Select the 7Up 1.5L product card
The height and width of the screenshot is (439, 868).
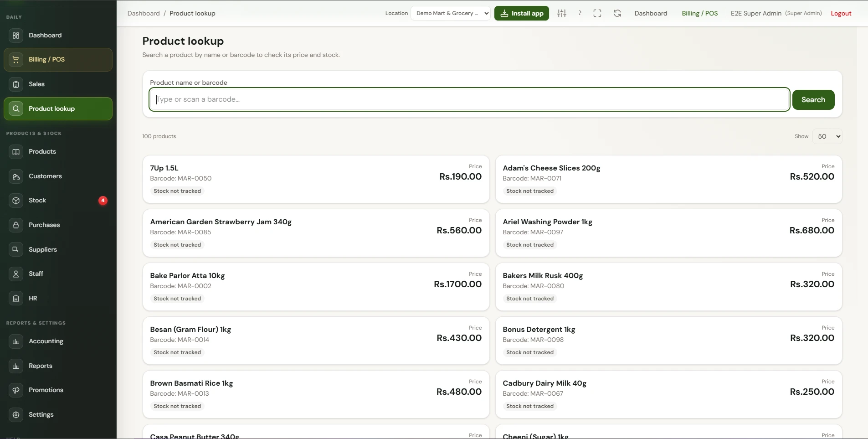click(316, 179)
